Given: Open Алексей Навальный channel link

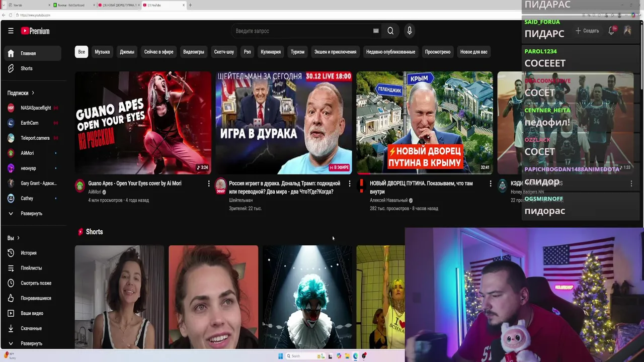Looking at the screenshot, I should point(388,200).
